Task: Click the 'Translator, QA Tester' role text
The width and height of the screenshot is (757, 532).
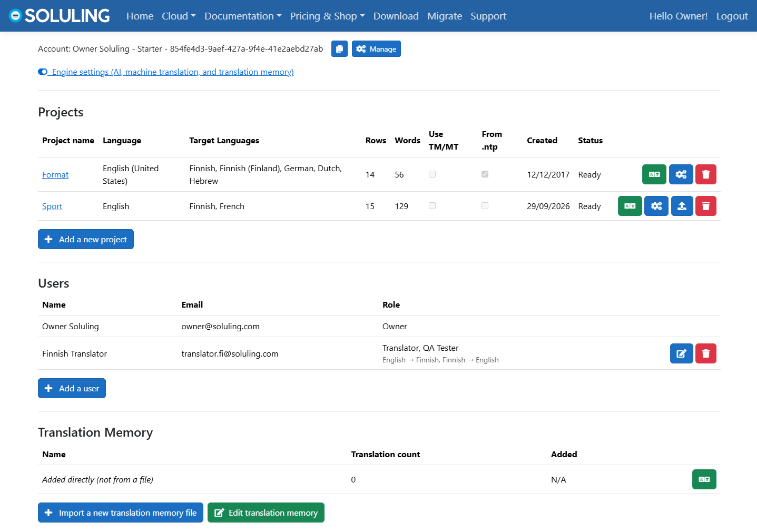Action: click(x=420, y=348)
